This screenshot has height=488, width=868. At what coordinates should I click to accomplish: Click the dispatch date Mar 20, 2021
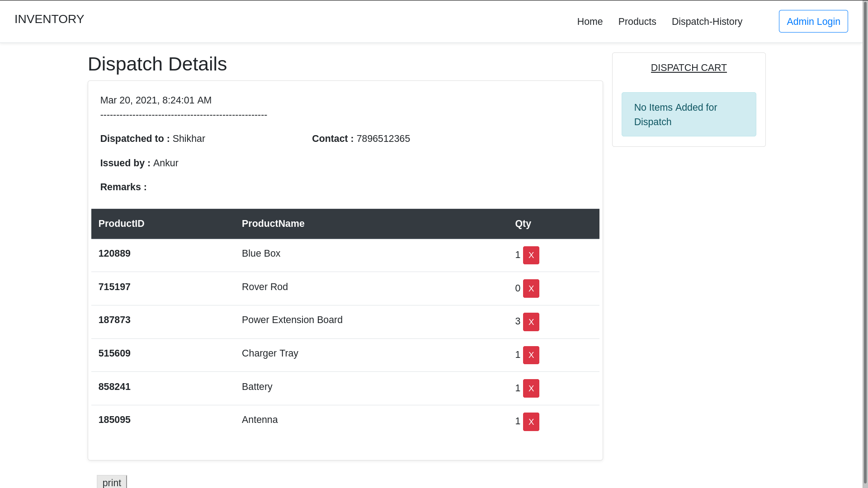156,100
